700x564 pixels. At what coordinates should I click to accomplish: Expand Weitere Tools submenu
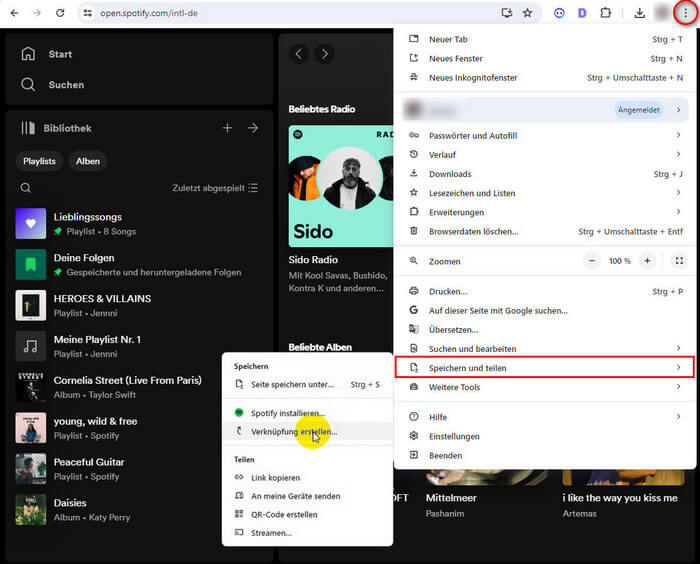545,387
